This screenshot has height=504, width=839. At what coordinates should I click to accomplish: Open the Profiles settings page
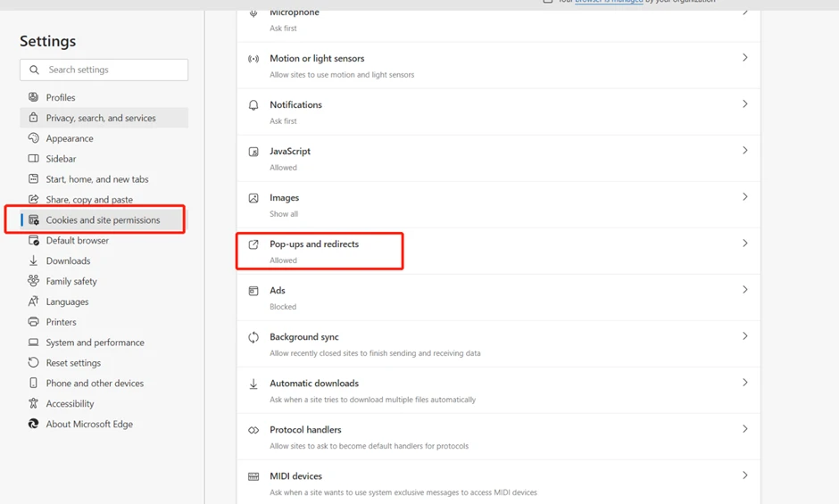click(104, 97)
